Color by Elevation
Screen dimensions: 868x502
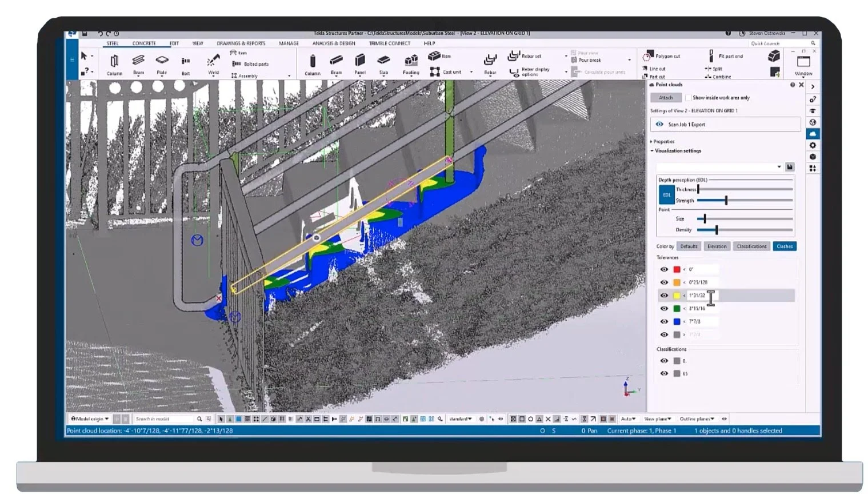717,246
